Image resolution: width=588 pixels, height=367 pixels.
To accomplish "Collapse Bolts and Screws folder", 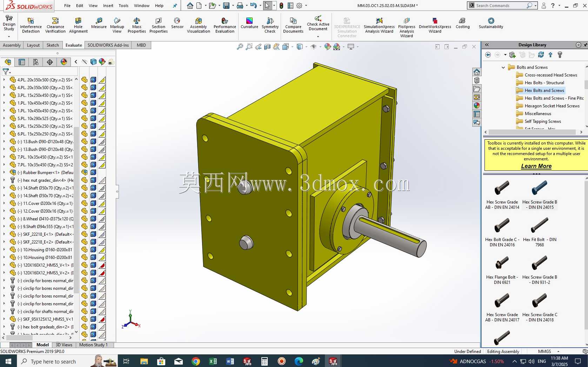I will coord(503,67).
